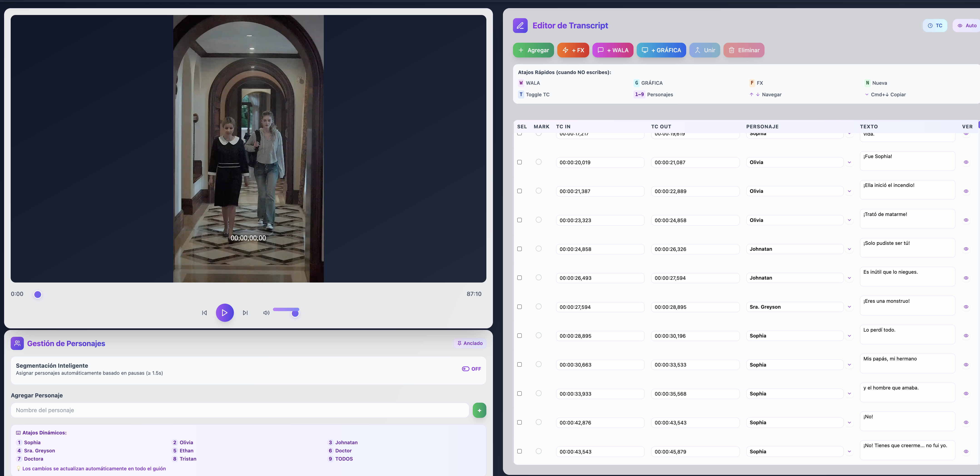Screen dimensions: 980x476
Task: Adjust the volume slider handle
Action: (x=295, y=314)
